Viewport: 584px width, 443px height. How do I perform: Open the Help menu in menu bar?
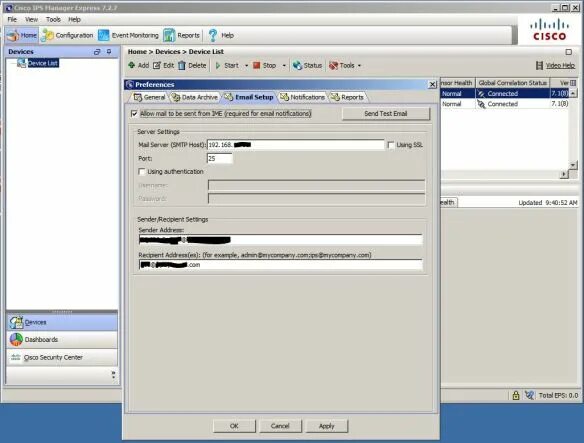74,19
